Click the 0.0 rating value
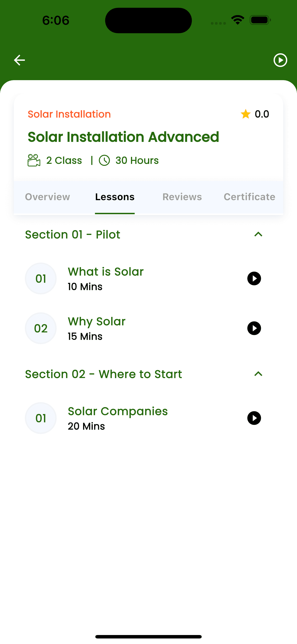Image resolution: width=297 pixels, height=644 pixels. click(262, 114)
